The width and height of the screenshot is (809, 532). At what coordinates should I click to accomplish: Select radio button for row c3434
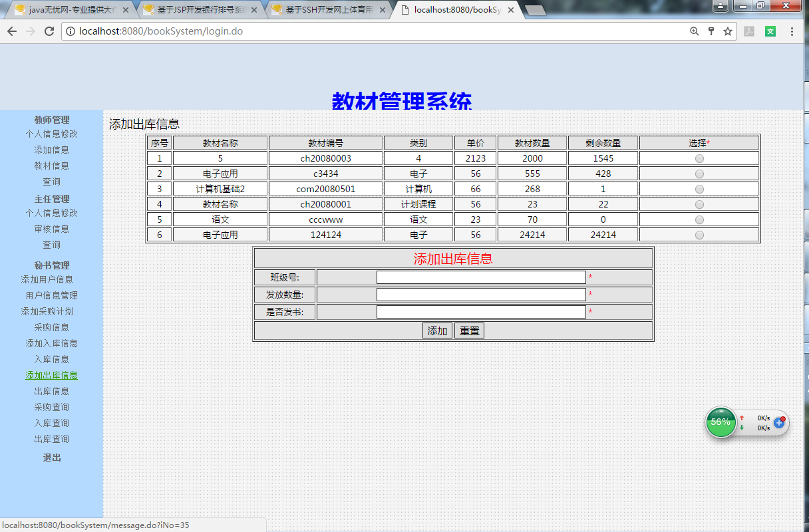pyautogui.click(x=699, y=174)
